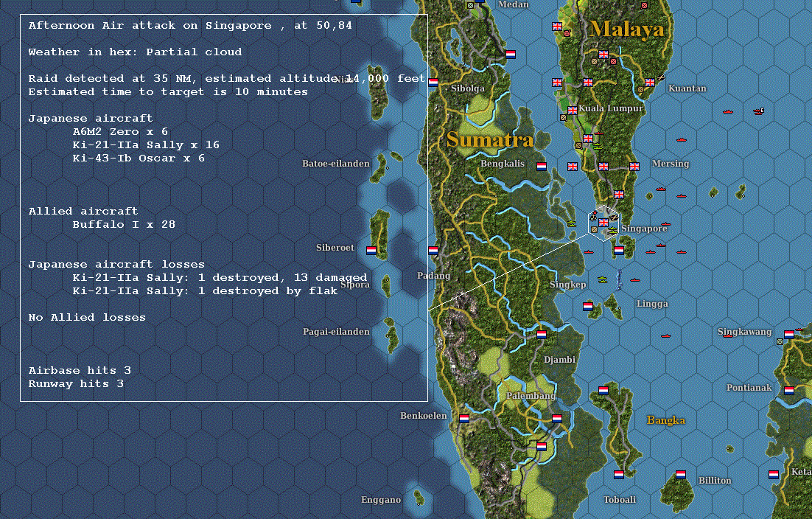Click the Dutch flag at Sibolga

click(x=433, y=82)
